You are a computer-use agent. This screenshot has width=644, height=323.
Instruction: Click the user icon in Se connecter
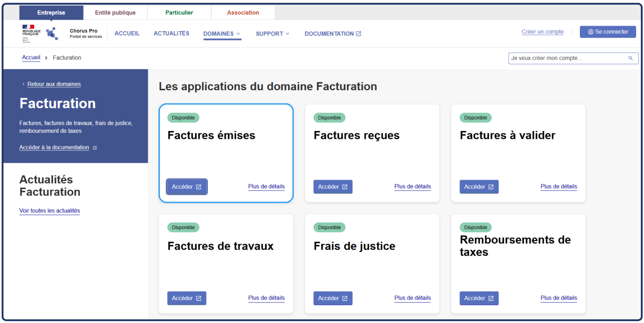590,32
